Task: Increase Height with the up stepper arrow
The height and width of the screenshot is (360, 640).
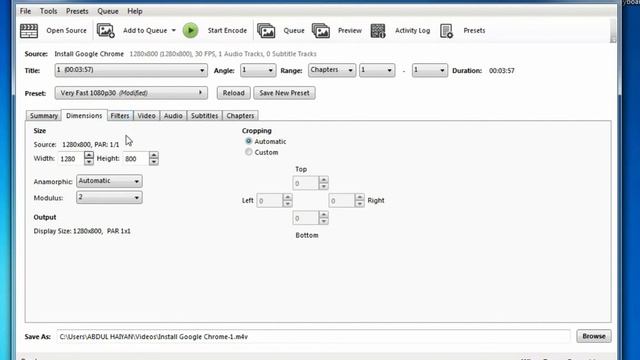Action: pyautogui.click(x=153, y=156)
